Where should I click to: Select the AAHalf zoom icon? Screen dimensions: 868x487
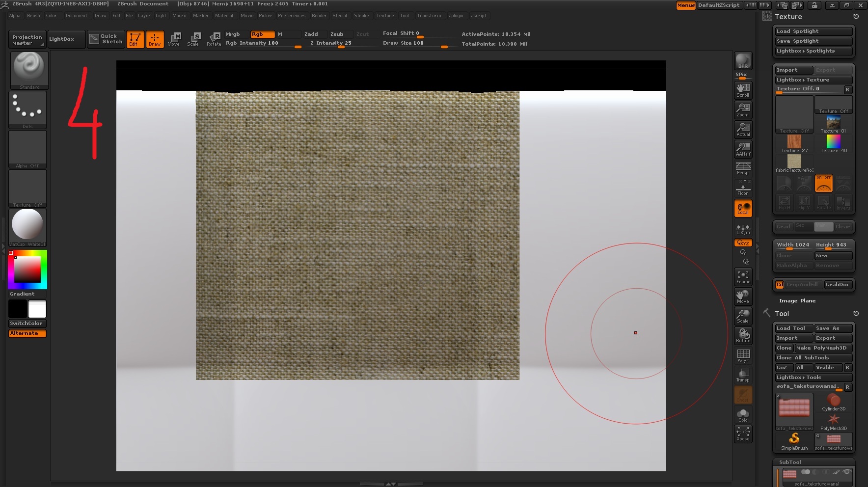[743, 149]
